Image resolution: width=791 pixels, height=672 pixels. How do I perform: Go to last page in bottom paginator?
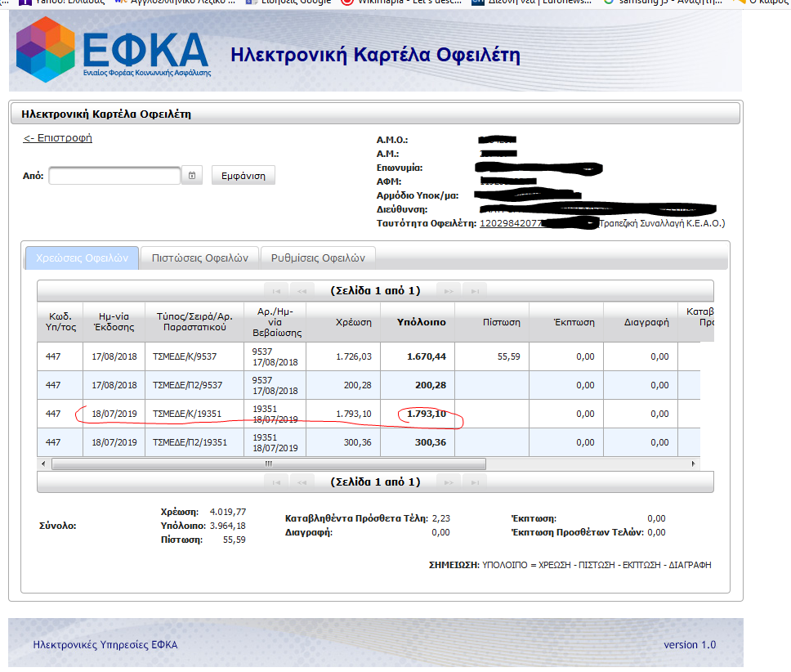474,482
